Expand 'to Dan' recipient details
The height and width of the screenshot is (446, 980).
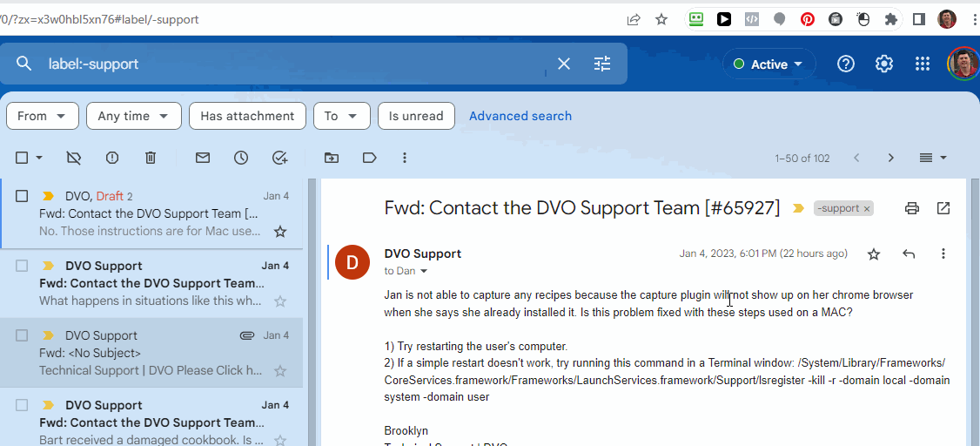point(424,272)
